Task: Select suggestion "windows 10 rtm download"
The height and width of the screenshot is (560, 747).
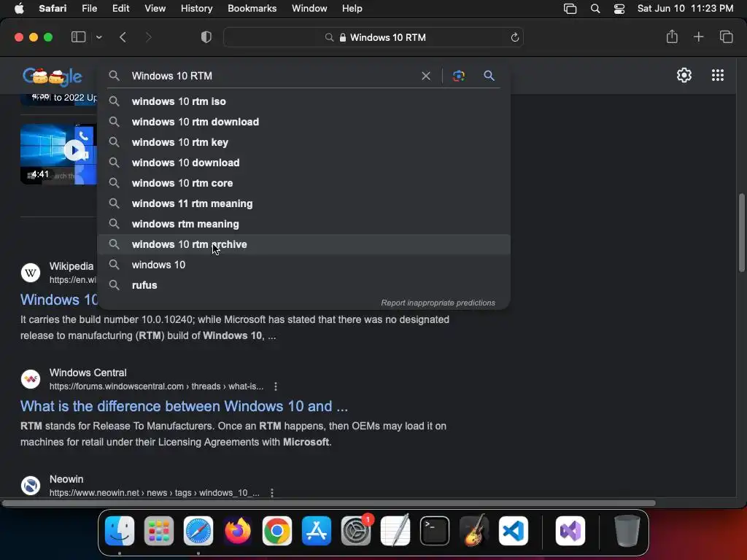Action: tap(303, 122)
